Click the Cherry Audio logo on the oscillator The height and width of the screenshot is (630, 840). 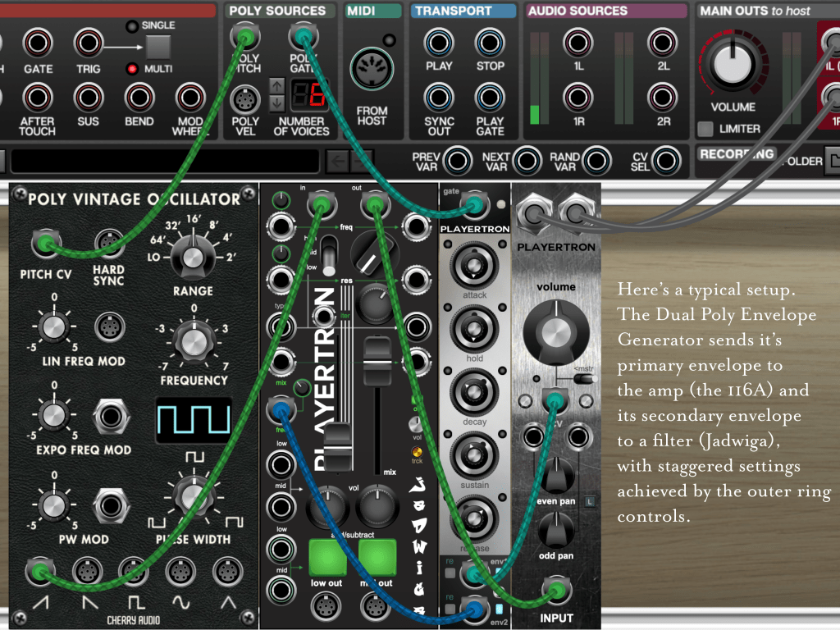pos(134,619)
